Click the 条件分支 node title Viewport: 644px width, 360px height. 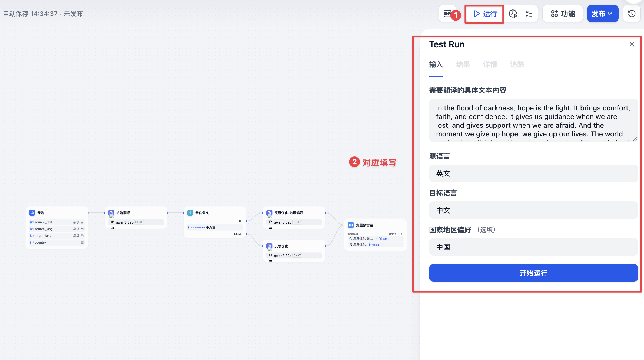(202, 213)
